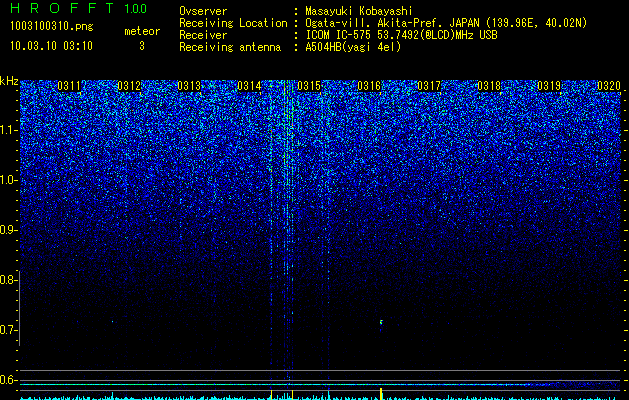The width and height of the screenshot is (629, 400).
Task: Click the meteor echo spot after 0316
Action: pyautogui.click(x=381, y=323)
